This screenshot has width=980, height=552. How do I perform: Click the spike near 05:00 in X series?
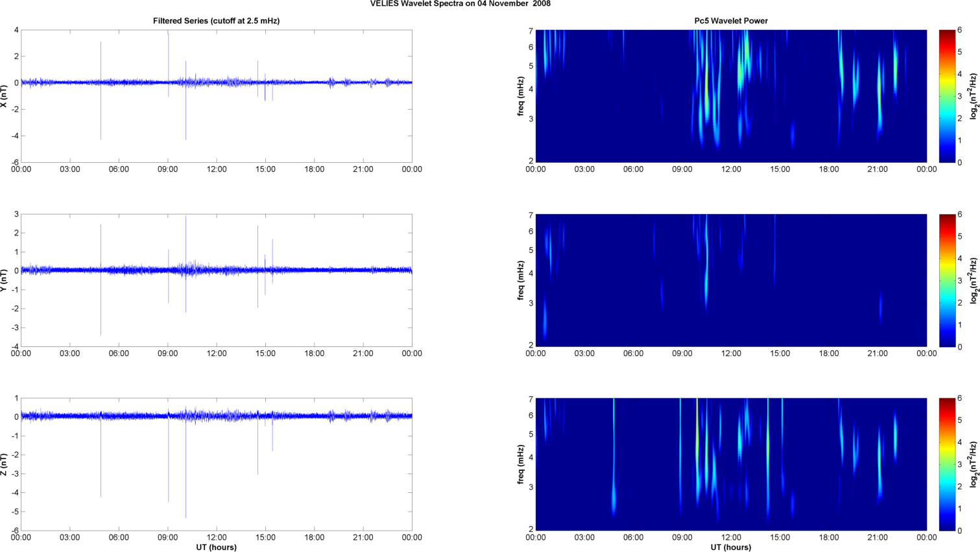point(101,91)
